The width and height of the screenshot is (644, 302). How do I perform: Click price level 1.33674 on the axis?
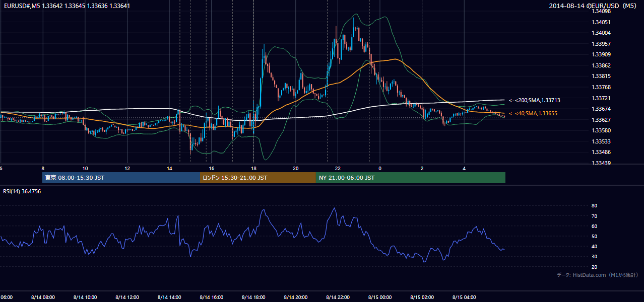point(601,109)
